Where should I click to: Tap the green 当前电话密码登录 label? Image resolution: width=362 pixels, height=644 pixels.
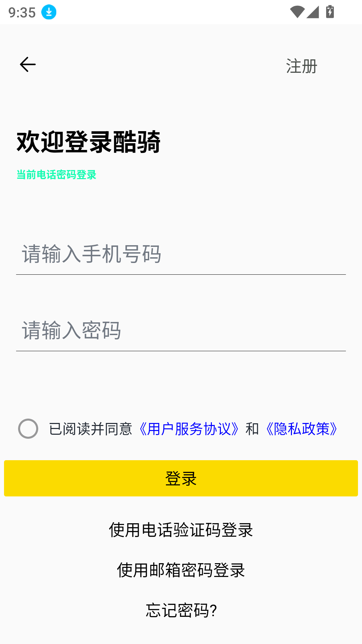tap(56, 175)
